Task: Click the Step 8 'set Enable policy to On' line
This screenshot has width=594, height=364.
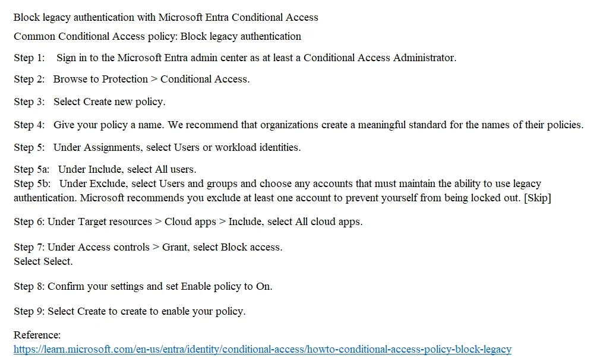Action: (143, 286)
